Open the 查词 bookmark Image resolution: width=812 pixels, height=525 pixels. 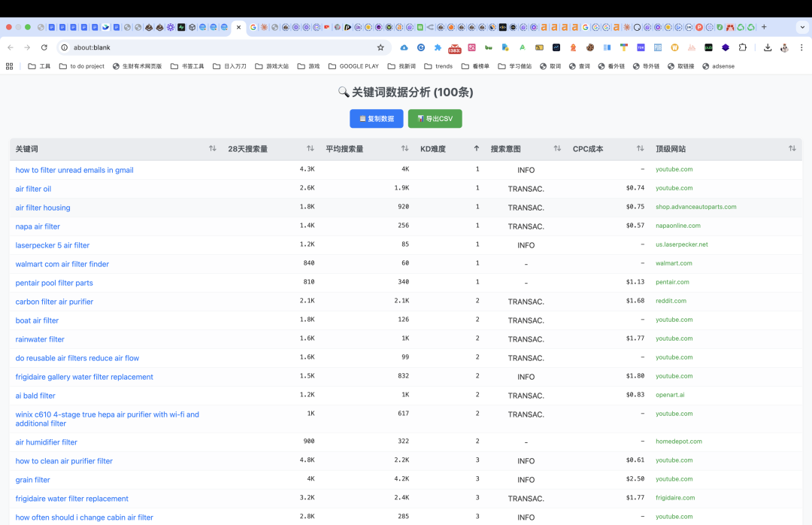click(580, 66)
